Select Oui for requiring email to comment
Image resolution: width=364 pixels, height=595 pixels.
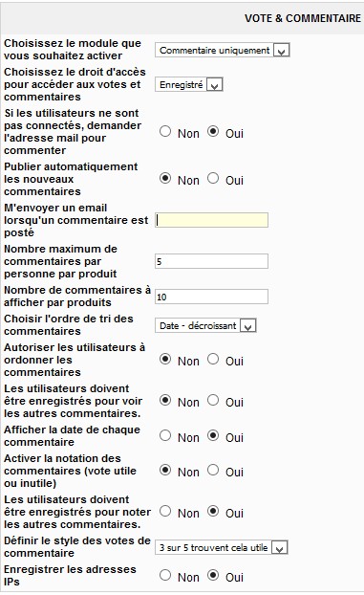point(213,132)
